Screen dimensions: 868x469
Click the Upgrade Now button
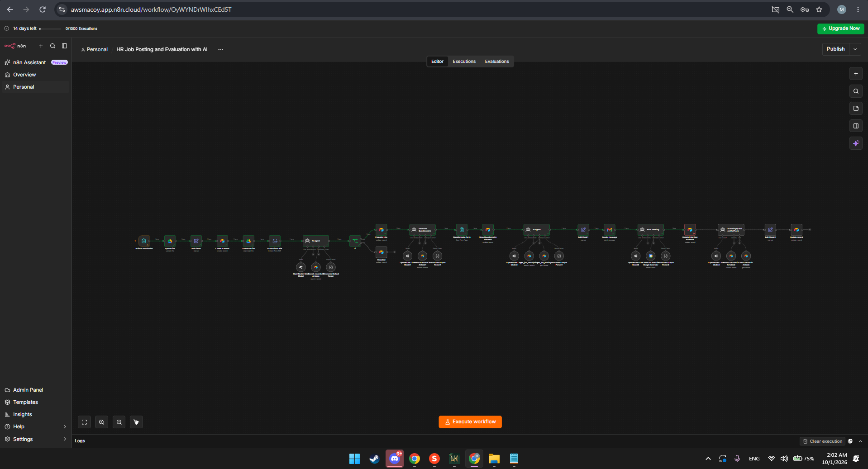[841, 28]
